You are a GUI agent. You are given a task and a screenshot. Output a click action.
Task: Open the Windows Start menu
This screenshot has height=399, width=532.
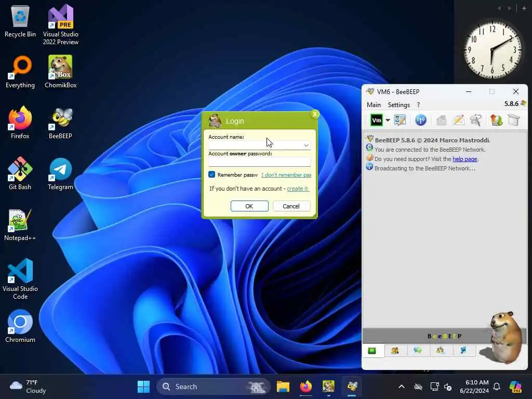[x=143, y=387]
